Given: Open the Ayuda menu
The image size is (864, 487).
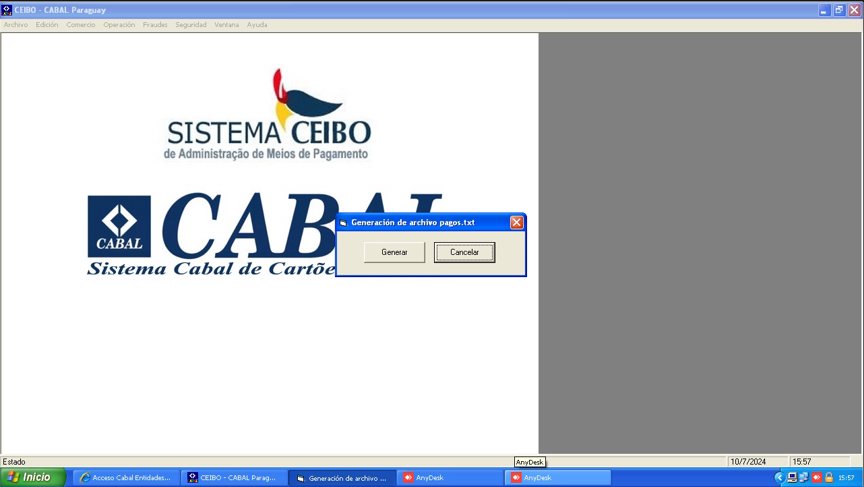Looking at the screenshot, I should [x=257, y=25].
